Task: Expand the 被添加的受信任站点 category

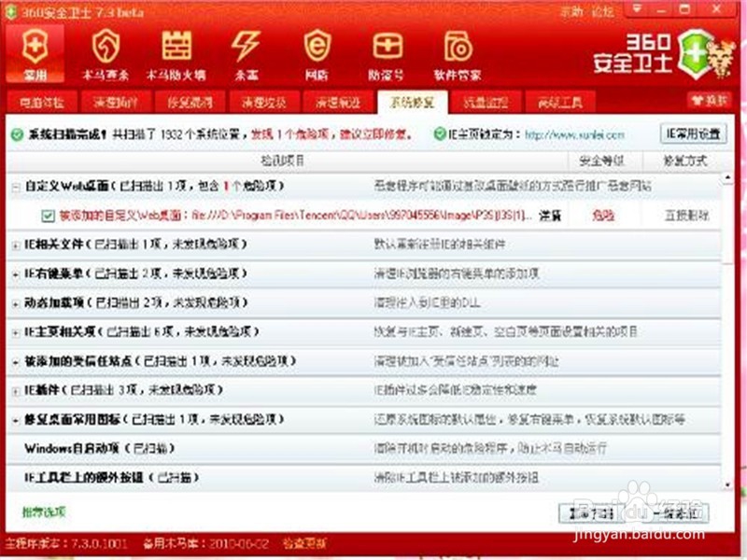Action: coord(16,362)
